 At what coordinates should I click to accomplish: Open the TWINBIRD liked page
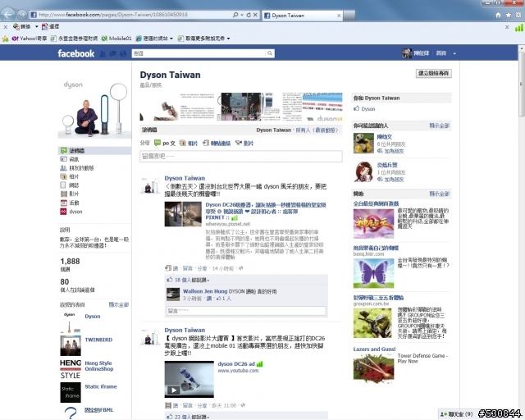(x=98, y=340)
